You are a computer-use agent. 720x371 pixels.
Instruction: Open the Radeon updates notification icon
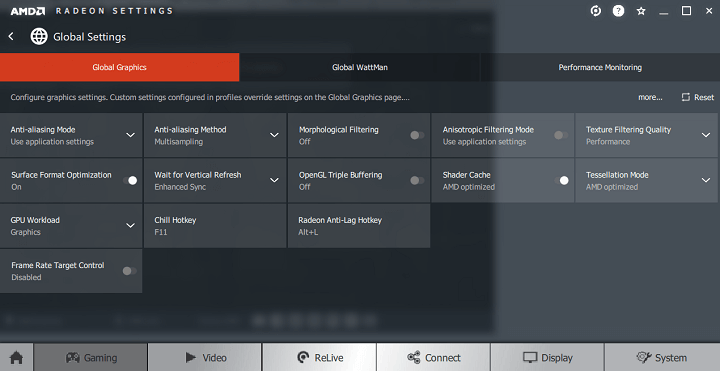click(x=596, y=11)
